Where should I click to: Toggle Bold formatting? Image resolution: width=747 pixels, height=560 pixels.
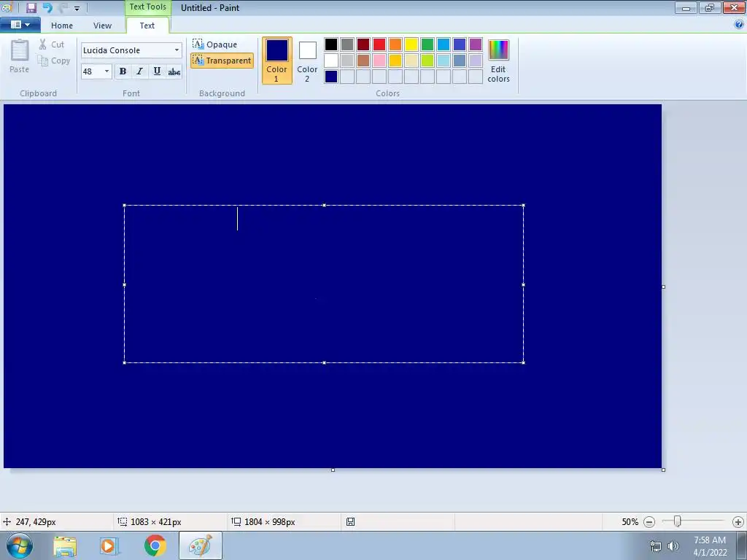pyautogui.click(x=123, y=71)
